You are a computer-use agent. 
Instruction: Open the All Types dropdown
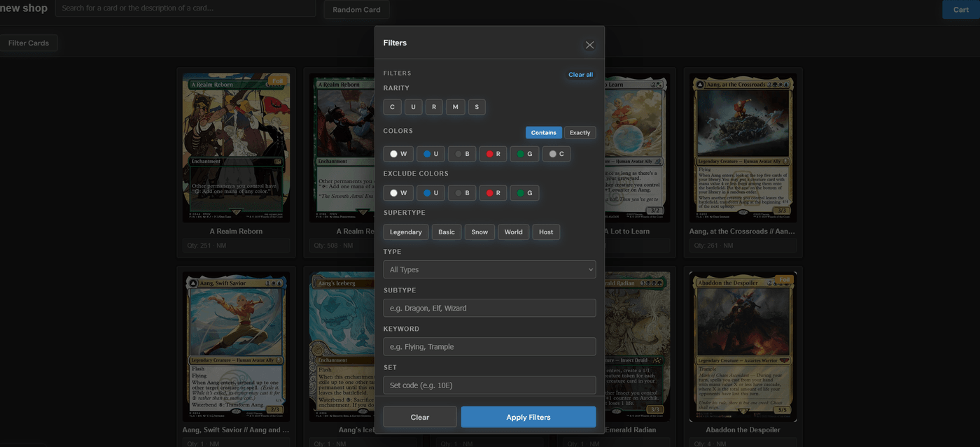(x=489, y=269)
